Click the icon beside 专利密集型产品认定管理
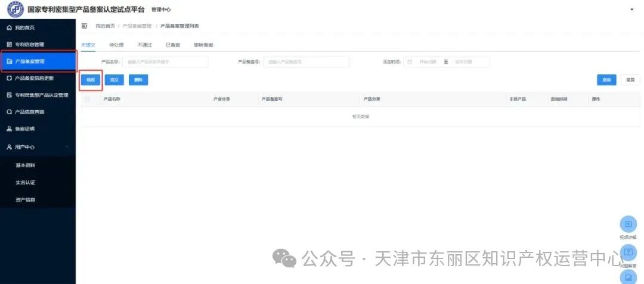This screenshot has width=644, height=284. [x=10, y=95]
